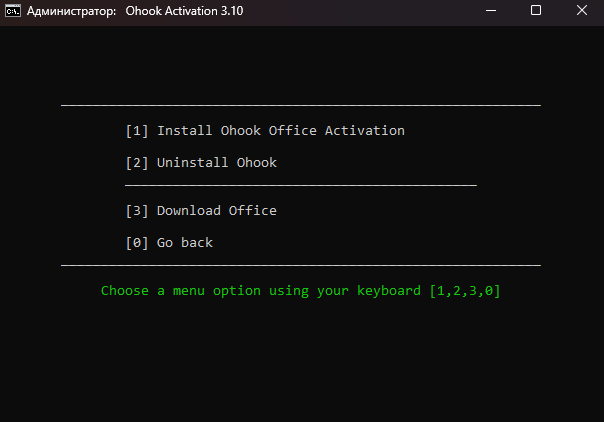
Task: Close the Ohook Activation window
Action: 581,11
